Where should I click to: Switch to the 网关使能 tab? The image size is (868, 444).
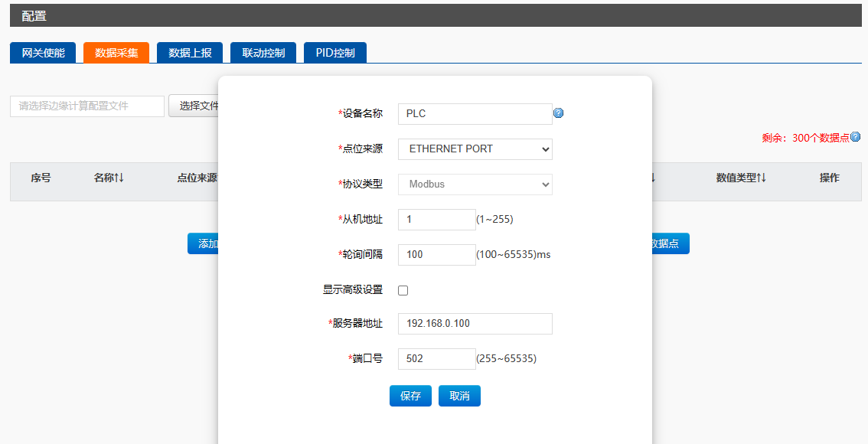point(43,53)
